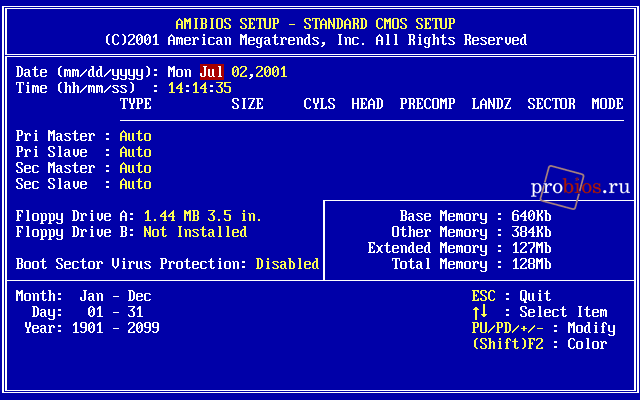
Task: Click the up-down arrows Select Item hint
Action: tap(540, 312)
